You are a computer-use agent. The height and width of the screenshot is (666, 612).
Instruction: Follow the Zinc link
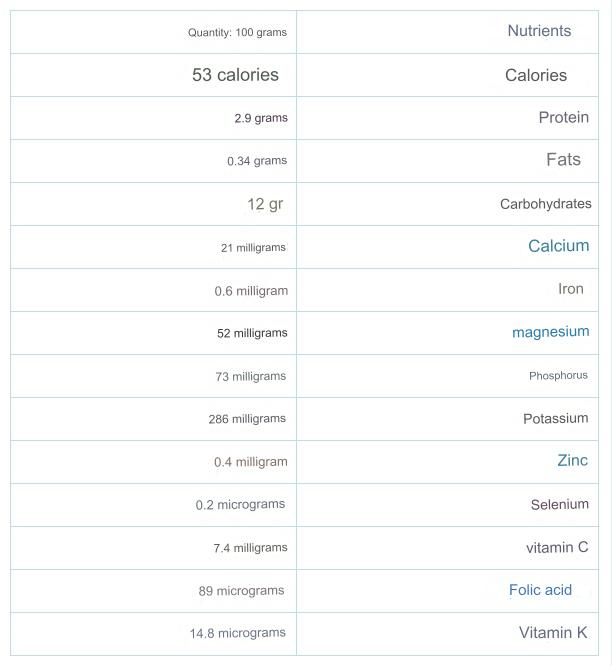click(572, 461)
